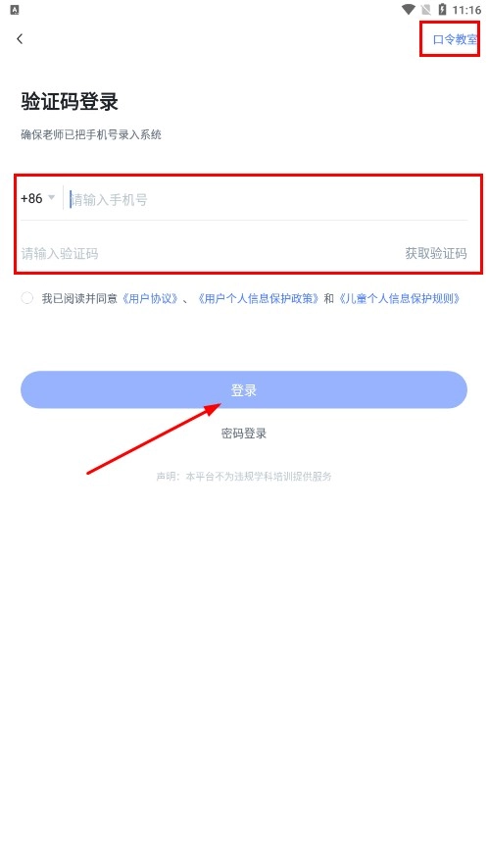
Task: Tap the 确保老师已把手机号录入系统 hint text
Action: pyautogui.click(x=91, y=134)
